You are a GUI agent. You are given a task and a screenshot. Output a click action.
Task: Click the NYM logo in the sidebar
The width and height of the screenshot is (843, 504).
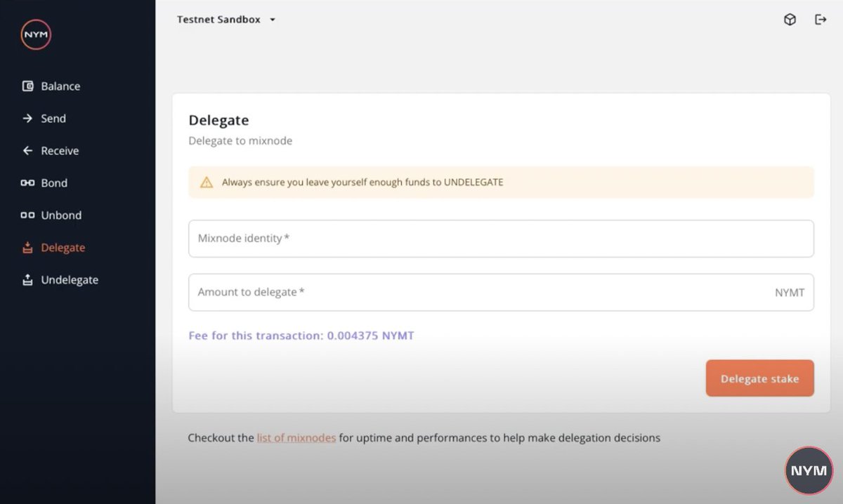pyautogui.click(x=36, y=34)
